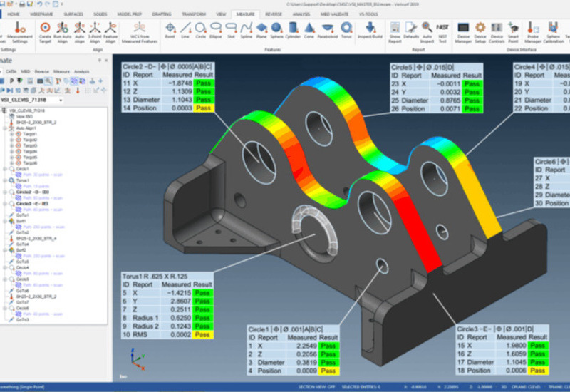The image size is (570, 392).
Task: Click the Create Target tool
Action: tap(45, 33)
